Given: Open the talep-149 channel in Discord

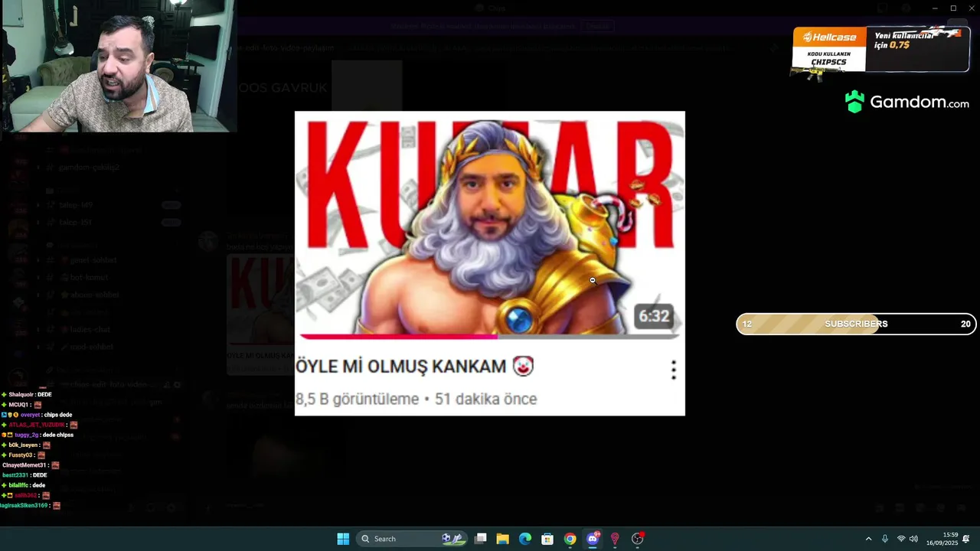Looking at the screenshot, I should point(76,205).
